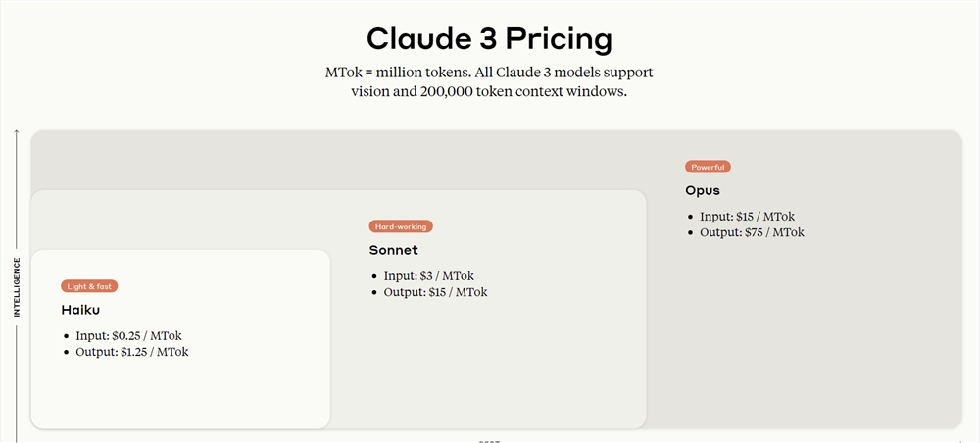Select the Opus model heading
Screen dimensions: 980x443
point(703,190)
